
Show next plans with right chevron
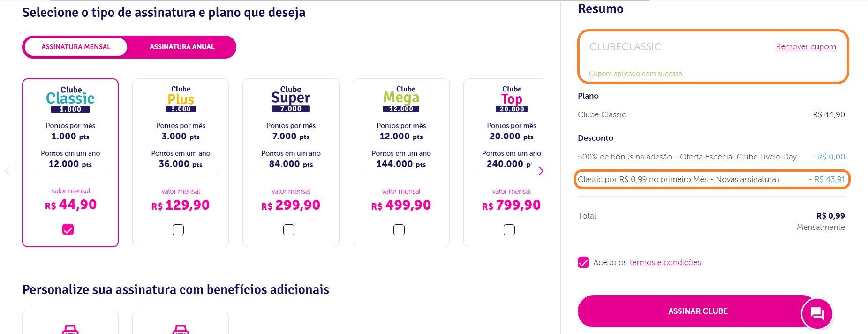(x=541, y=171)
